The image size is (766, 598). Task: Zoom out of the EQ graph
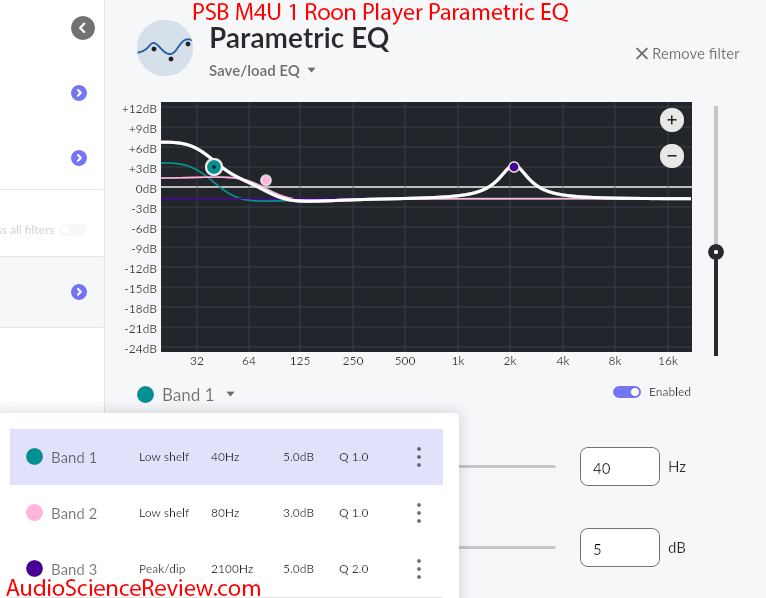[x=672, y=156]
